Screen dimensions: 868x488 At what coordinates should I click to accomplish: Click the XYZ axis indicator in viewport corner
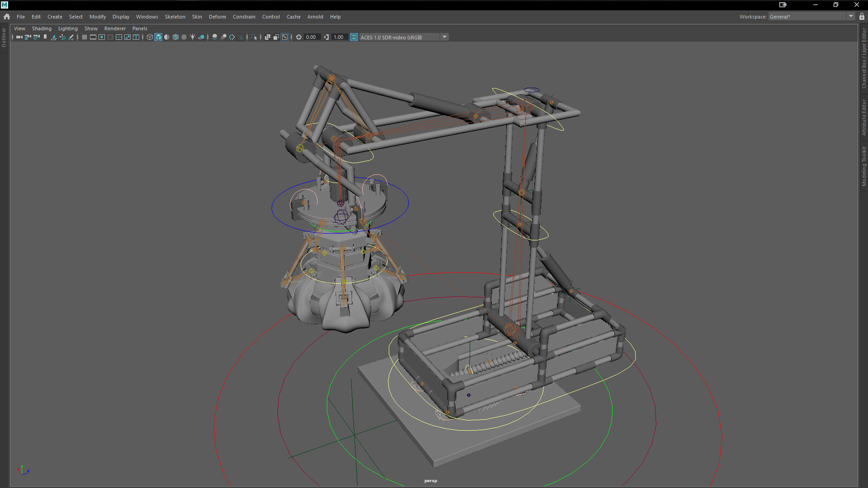coord(23,470)
